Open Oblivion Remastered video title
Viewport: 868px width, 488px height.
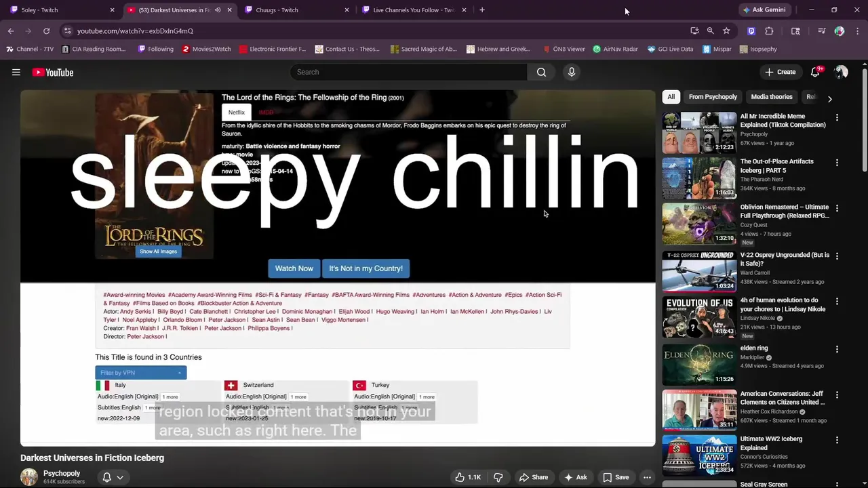(x=785, y=211)
